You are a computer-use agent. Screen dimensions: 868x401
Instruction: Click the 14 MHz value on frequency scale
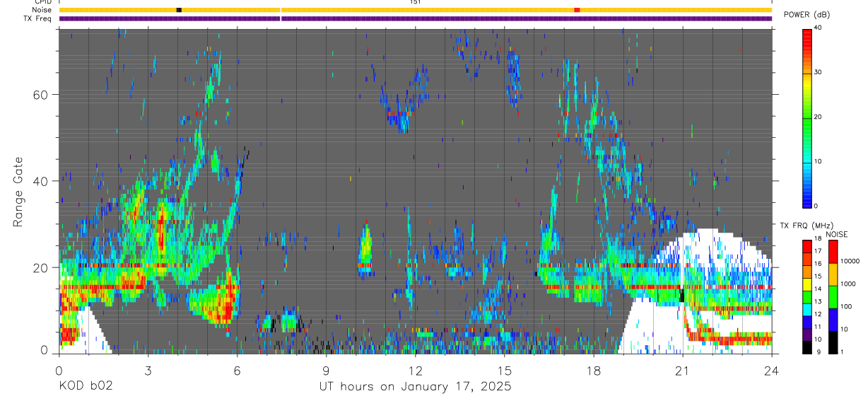[x=818, y=290]
